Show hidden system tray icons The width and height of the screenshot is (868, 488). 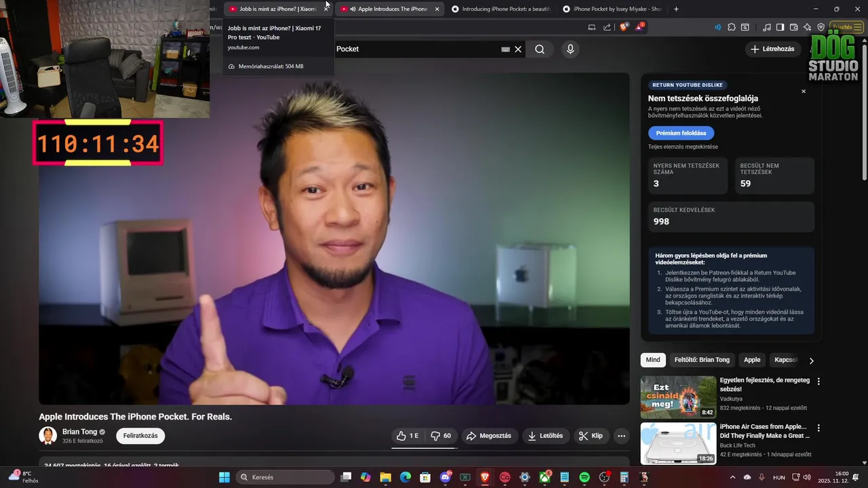(732, 477)
